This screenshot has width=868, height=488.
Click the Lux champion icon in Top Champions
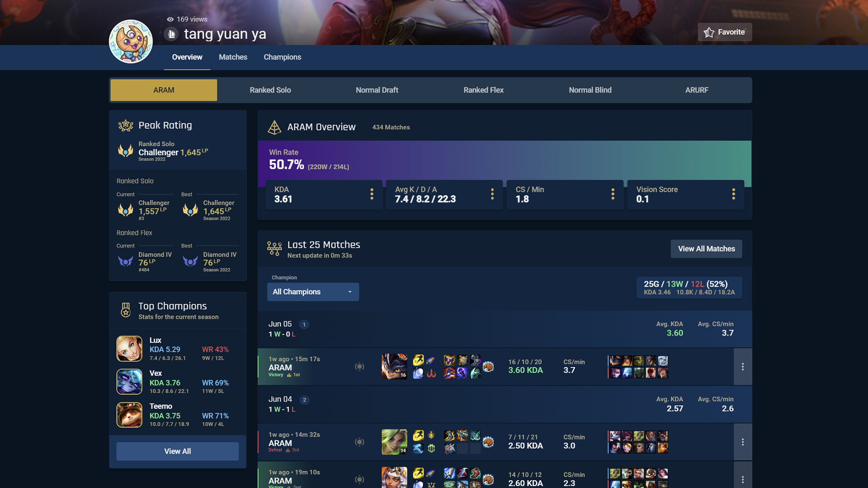pyautogui.click(x=129, y=348)
